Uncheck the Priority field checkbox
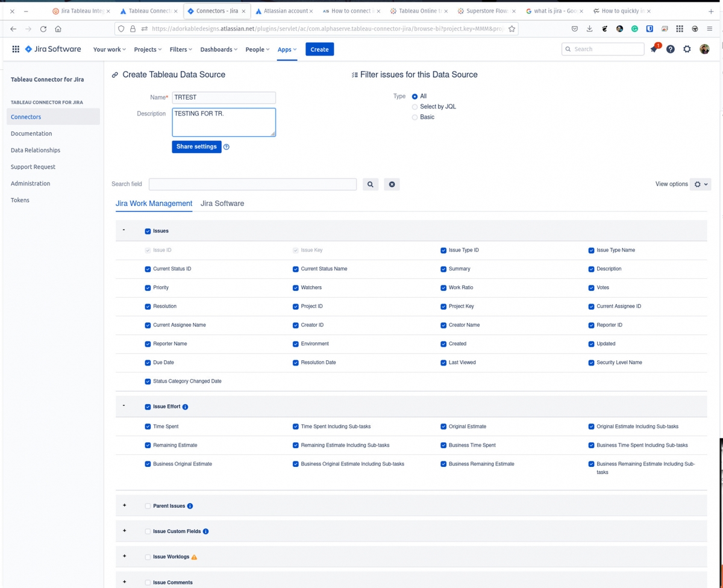 point(148,287)
